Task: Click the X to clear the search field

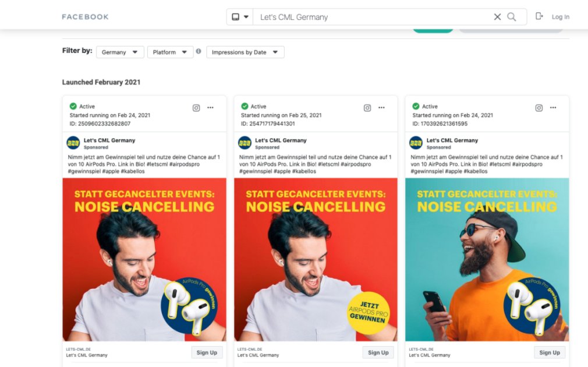Action: pos(497,17)
